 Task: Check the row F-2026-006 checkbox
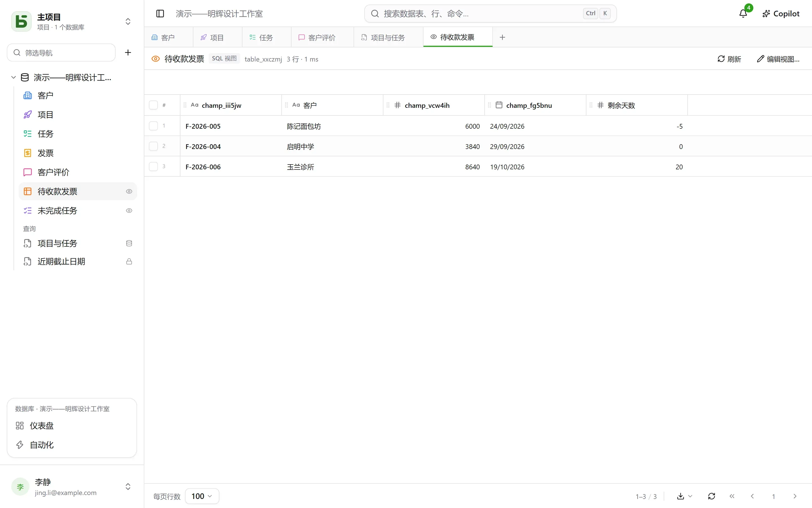click(x=153, y=166)
